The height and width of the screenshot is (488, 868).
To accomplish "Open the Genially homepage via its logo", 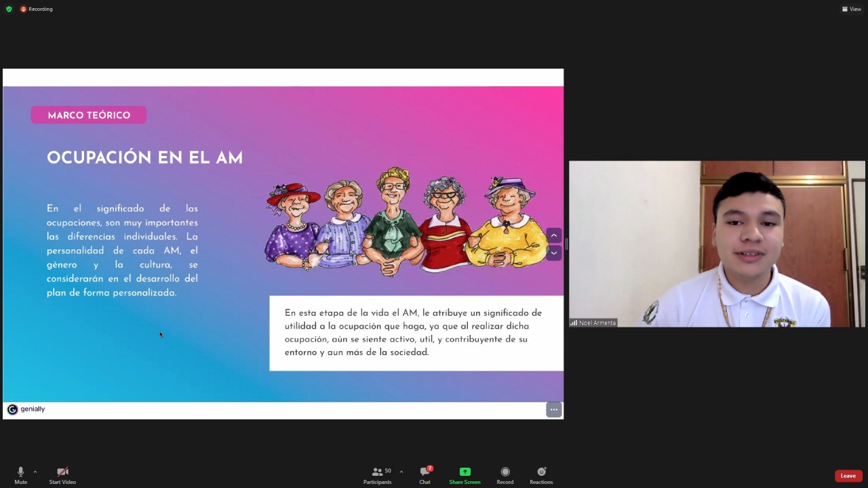I will [12, 409].
